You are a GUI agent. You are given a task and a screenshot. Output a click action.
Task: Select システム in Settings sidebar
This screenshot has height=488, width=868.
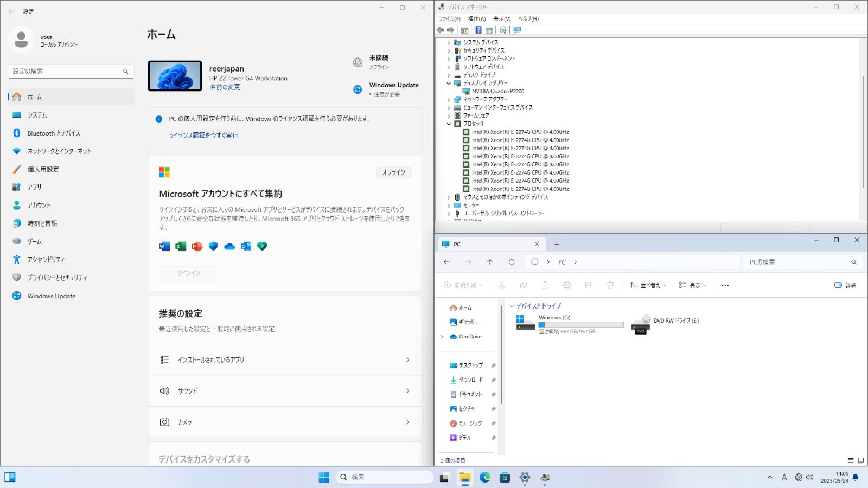(x=71, y=115)
